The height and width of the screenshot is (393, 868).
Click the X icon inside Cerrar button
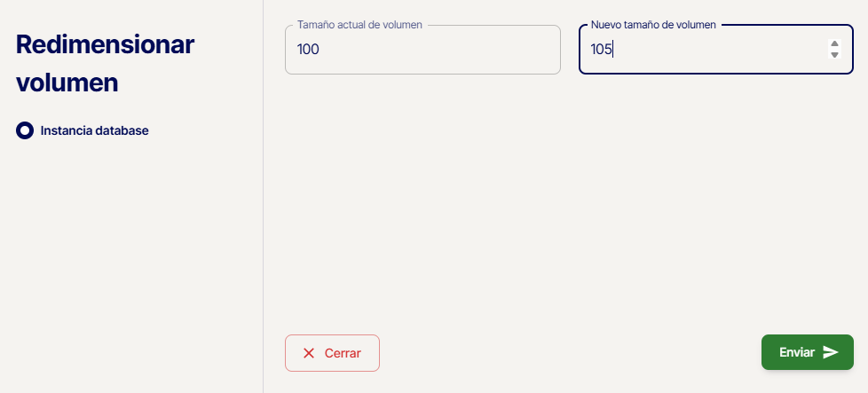(x=309, y=353)
